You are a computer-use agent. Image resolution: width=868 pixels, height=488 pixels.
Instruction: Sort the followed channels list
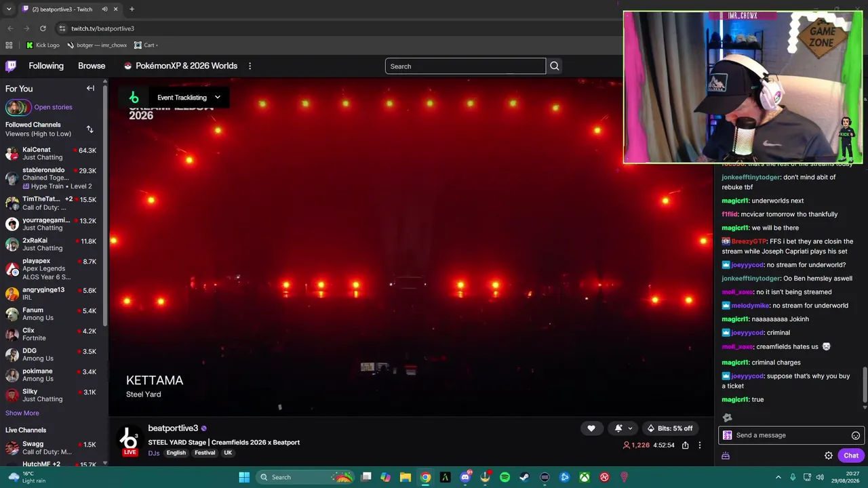pos(90,129)
